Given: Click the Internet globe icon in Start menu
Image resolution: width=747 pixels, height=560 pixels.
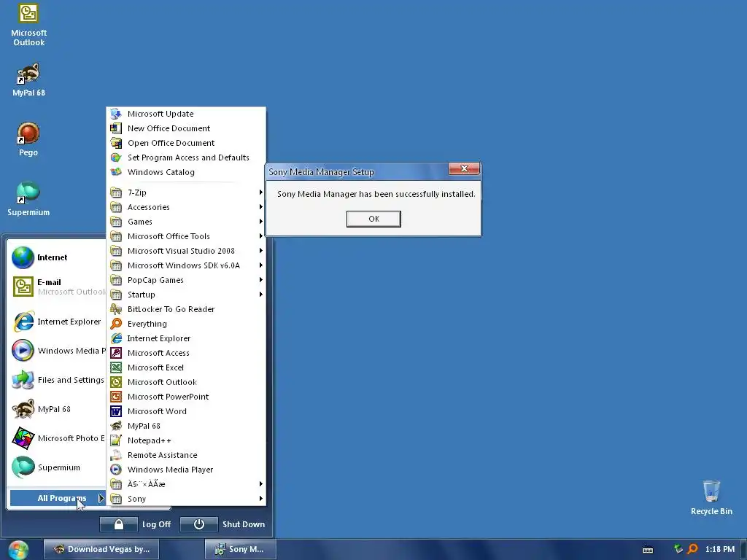Looking at the screenshot, I should coord(23,257).
